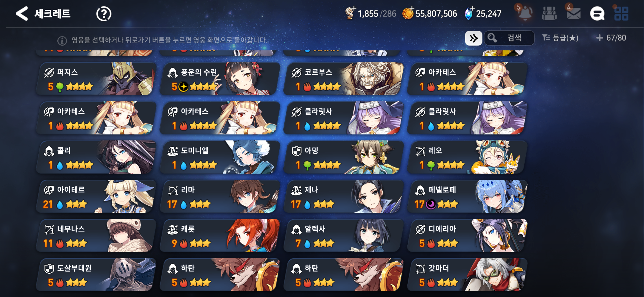Open the notification bell icon

point(525,13)
